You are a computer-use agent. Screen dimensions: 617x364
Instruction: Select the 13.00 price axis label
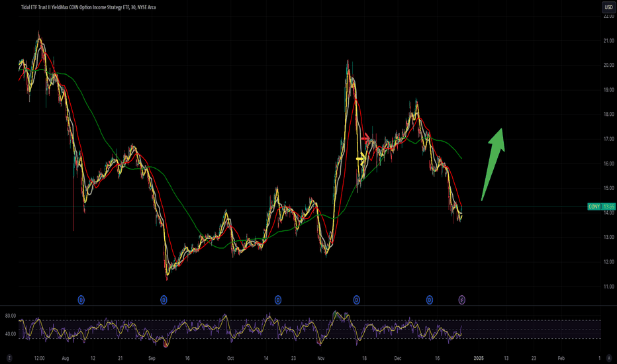click(x=609, y=238)
